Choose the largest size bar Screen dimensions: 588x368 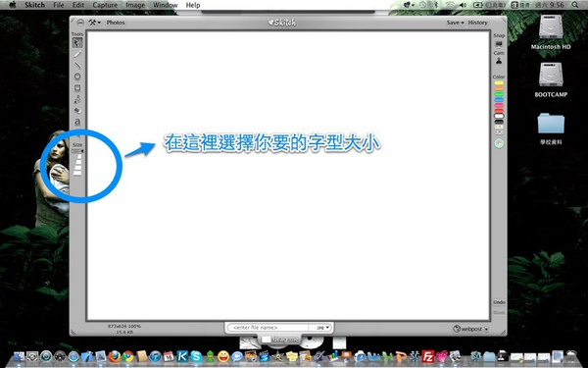77,173
